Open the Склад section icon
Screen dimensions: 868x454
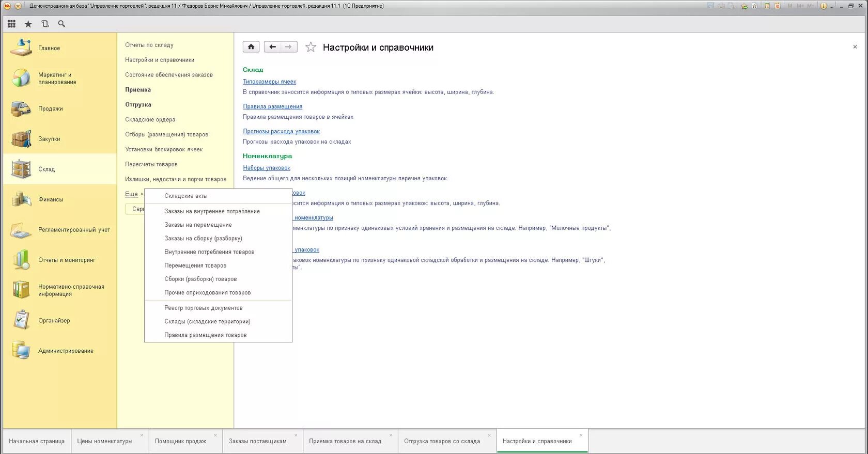(21, 169)
